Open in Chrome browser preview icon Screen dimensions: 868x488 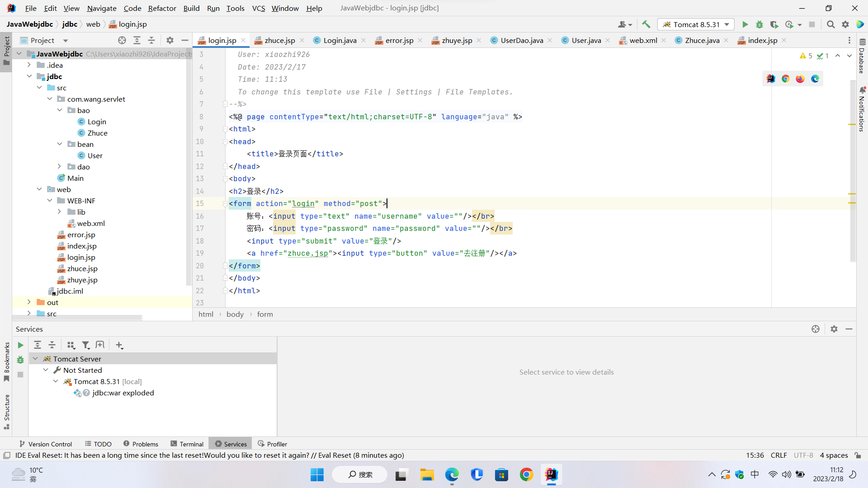(785, 79)
